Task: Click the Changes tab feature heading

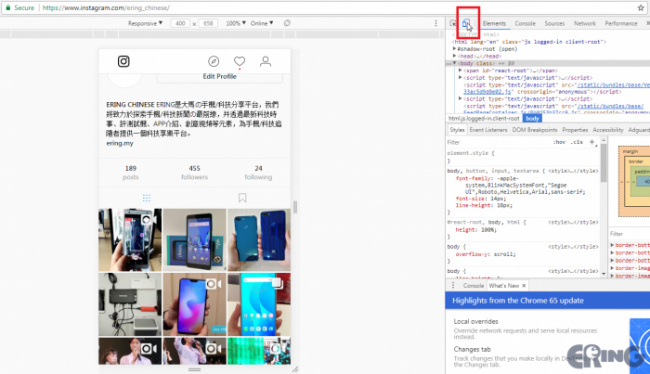Action: (x=472, y=350)
